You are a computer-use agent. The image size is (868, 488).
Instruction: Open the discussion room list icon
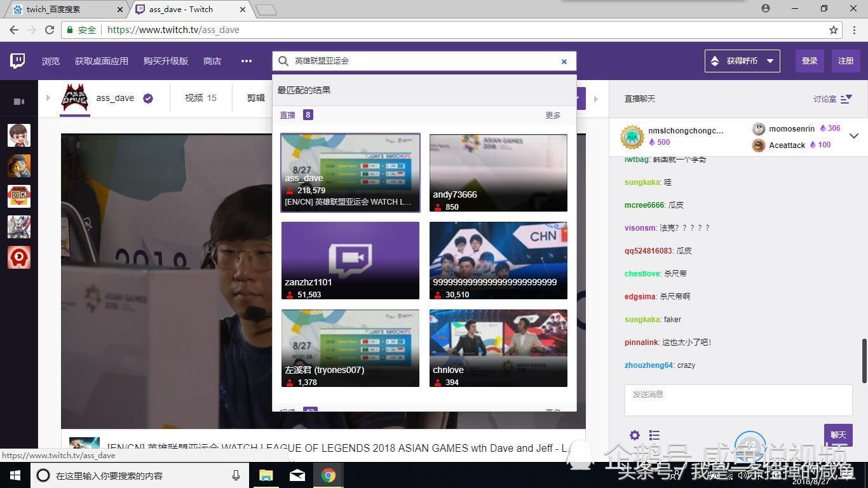pyautogui.click(x=846, y=98)
